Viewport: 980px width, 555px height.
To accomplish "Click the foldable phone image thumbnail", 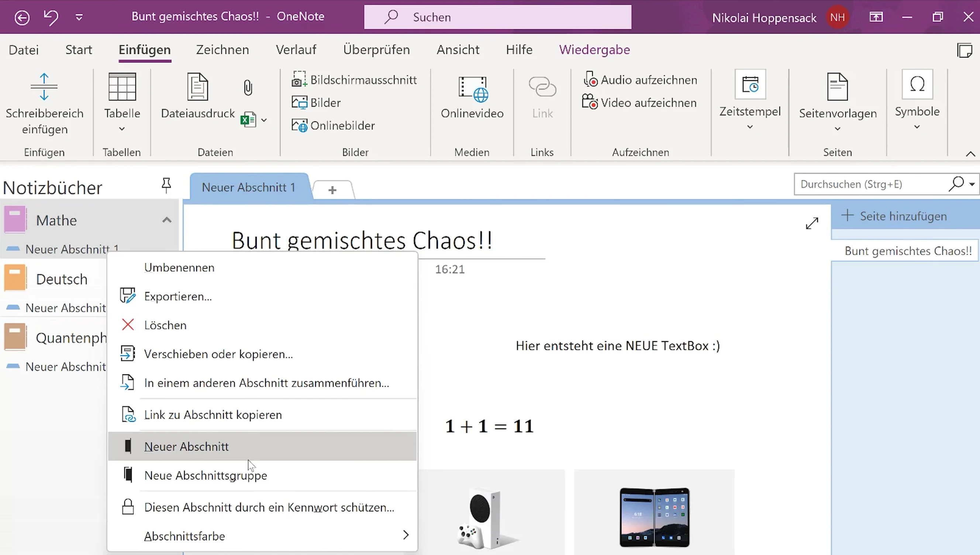I will click(654, 517).
